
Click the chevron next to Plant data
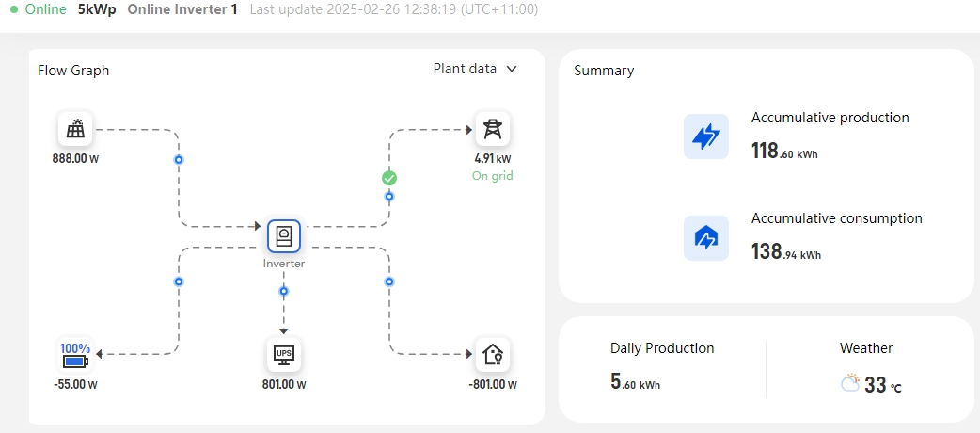(512, 69)
